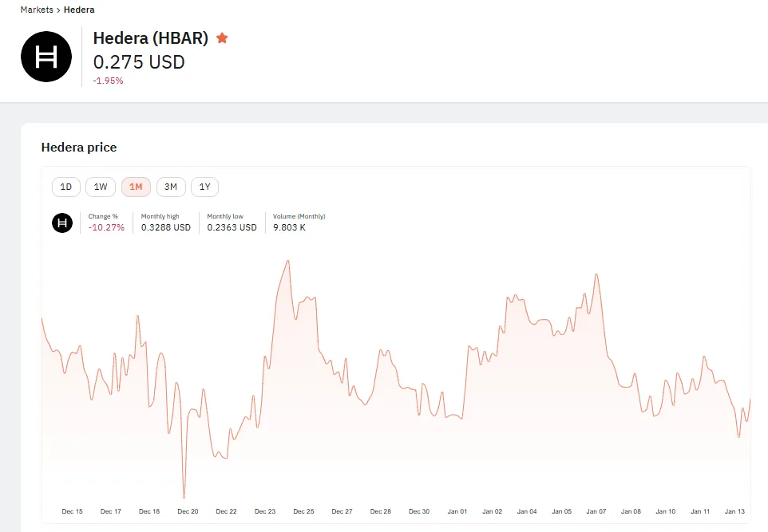Click the Dec 18 axis label
The width and height of the screenshot is (768, 532).
[149, 511]
